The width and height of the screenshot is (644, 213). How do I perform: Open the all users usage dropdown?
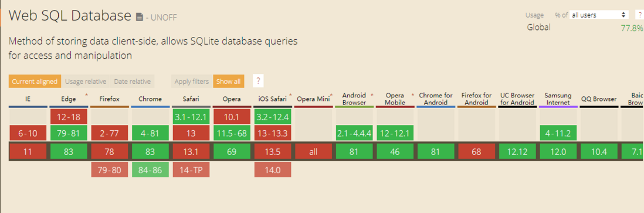pos(599,15)
